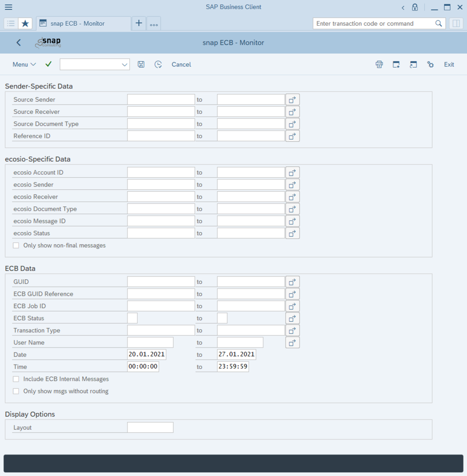Open multiple selection for ecosio Message ID
The height and width of the screenshot is (476, 467).
coord(292,221)
